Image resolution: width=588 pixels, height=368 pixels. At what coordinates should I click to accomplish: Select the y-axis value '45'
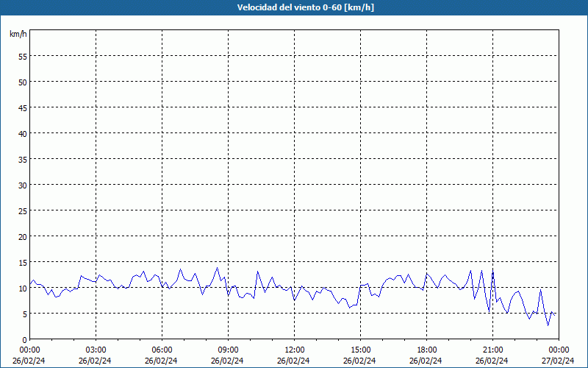click(23, 107)
